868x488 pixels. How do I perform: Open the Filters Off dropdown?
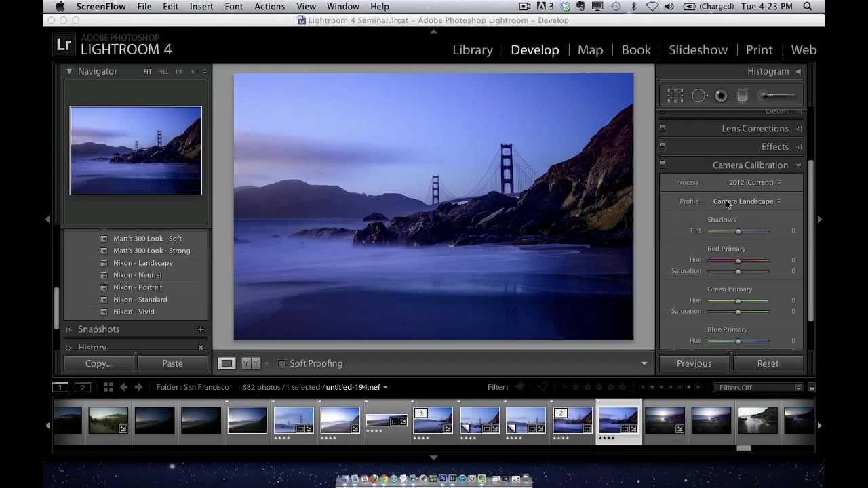click(757, 388)
